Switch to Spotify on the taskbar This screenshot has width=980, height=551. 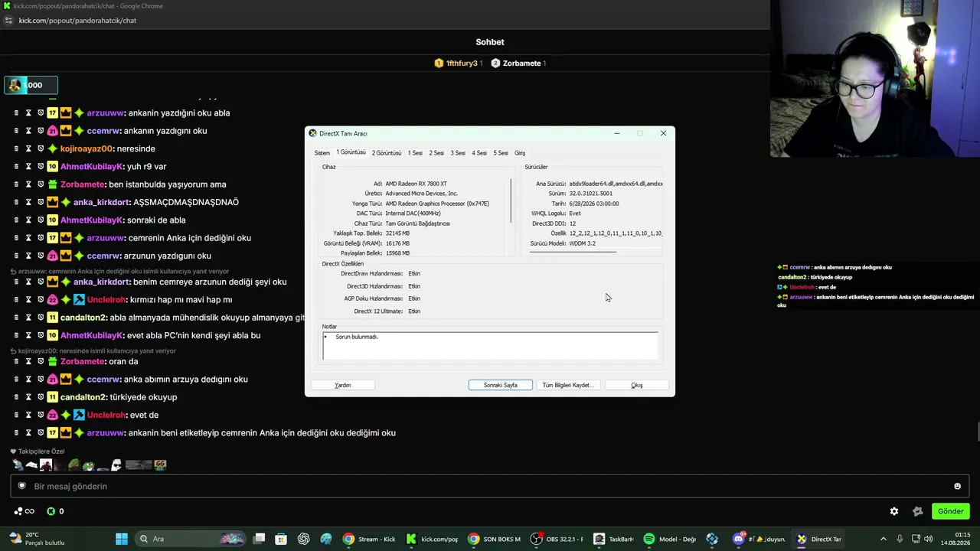pos(671,539)
